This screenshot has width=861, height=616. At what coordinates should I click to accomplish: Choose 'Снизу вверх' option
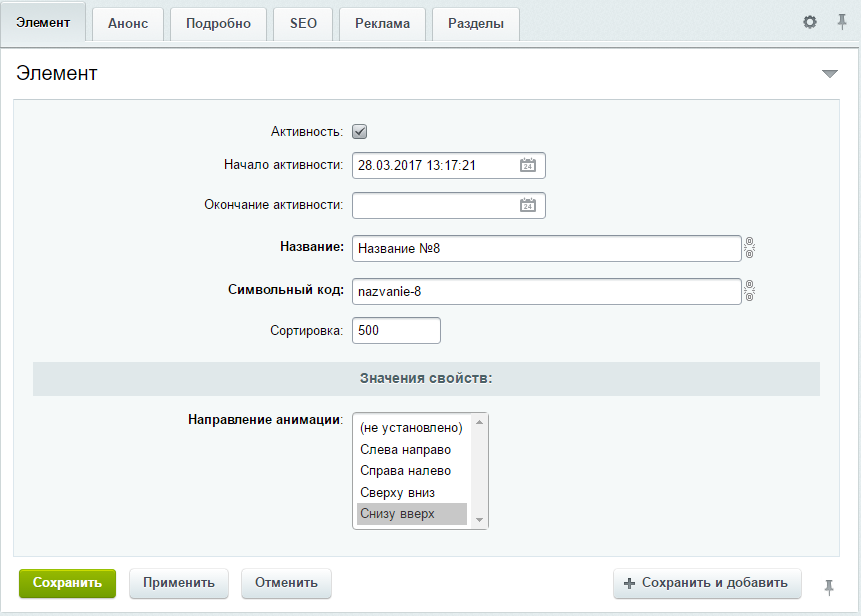[x=412, y=514]
